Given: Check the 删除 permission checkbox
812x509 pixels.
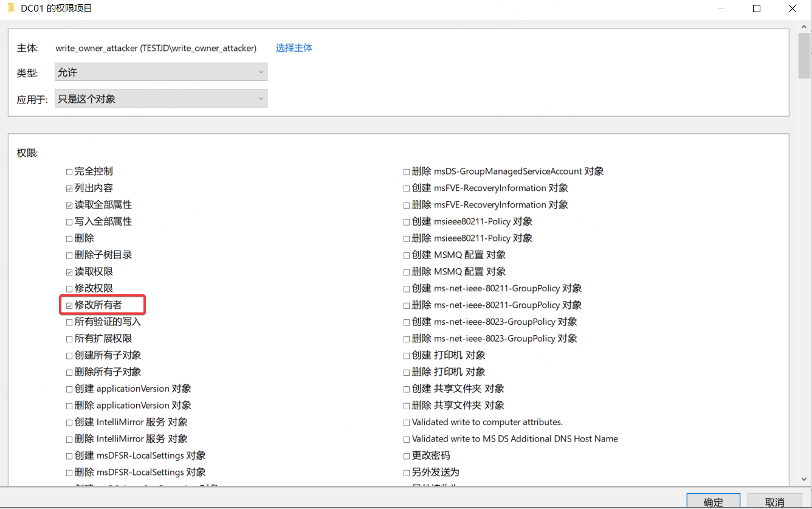Looking at the screenshot, I should point(69,239).
